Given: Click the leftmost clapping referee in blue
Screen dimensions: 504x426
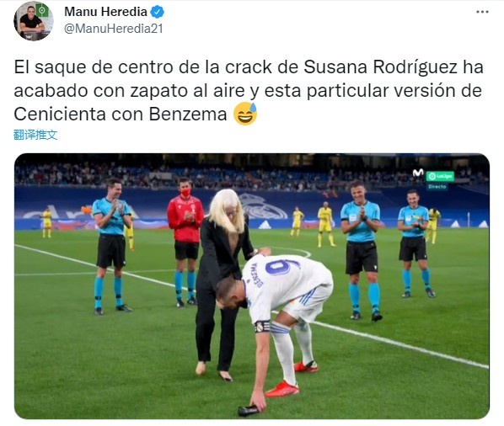Looking at the screenshot, I should coord(111,246).
